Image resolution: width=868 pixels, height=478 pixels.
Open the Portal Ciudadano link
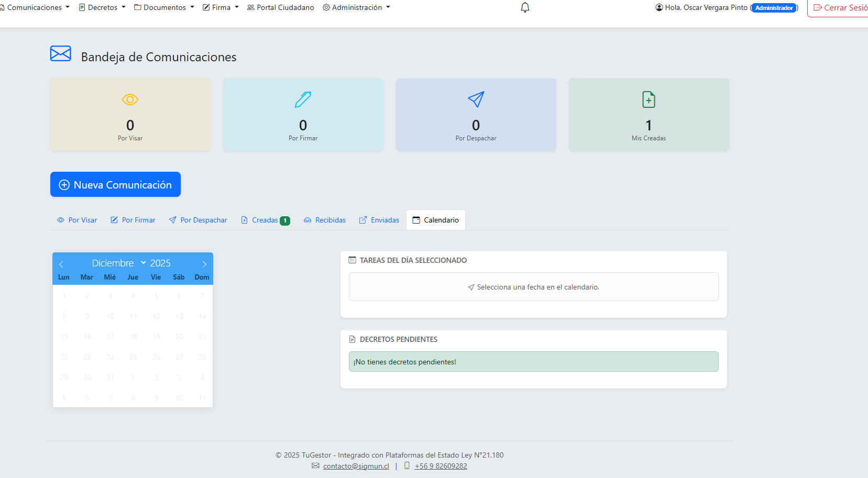tap(281, 7)
